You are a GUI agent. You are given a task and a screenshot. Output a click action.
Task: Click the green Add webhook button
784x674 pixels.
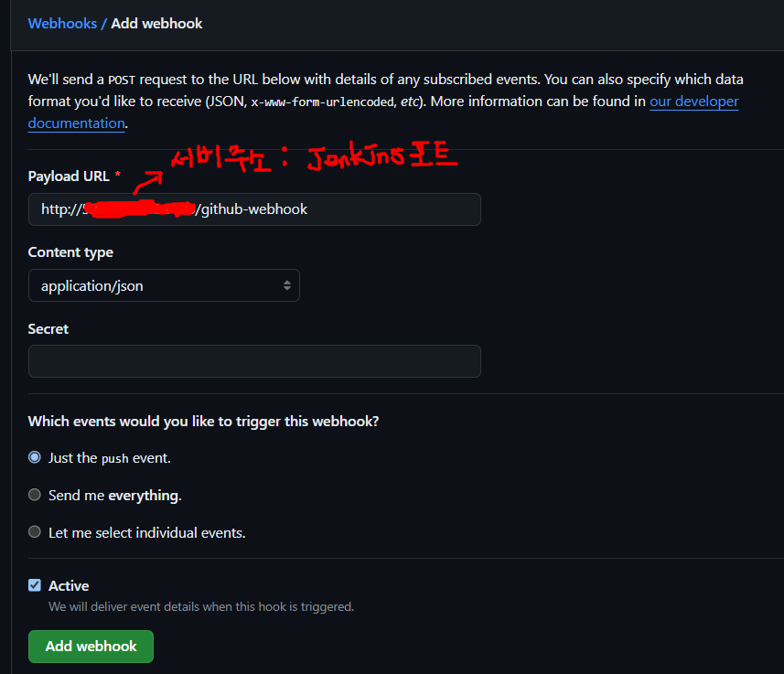91,647
